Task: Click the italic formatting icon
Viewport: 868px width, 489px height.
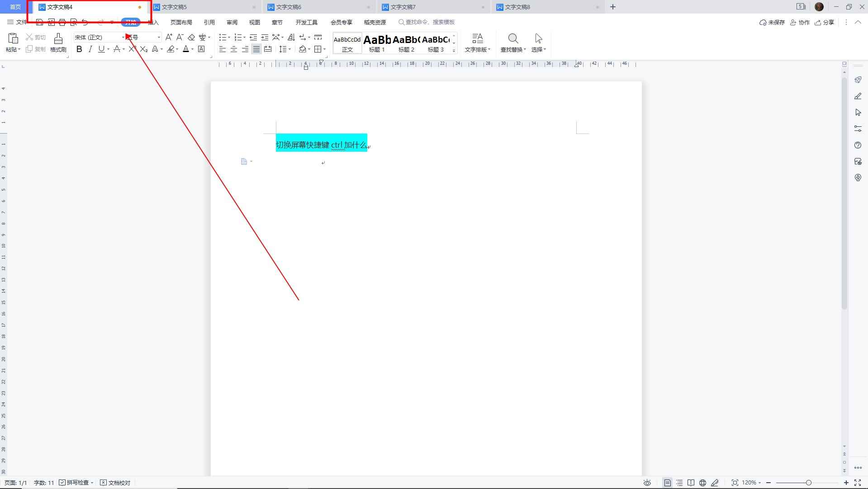Action: point(90,49)
